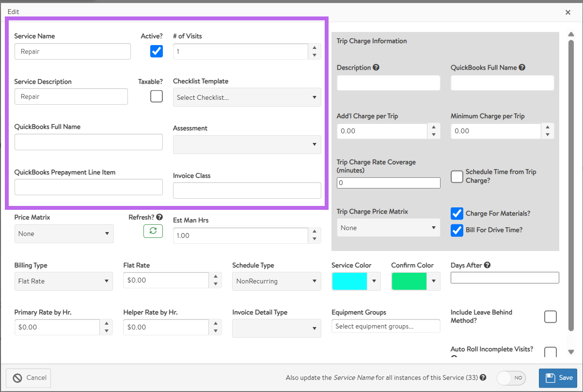Screen dimensions: 583x392
Task: Enable the Taxable? checkbox
Action: click(x=157, y=96)
